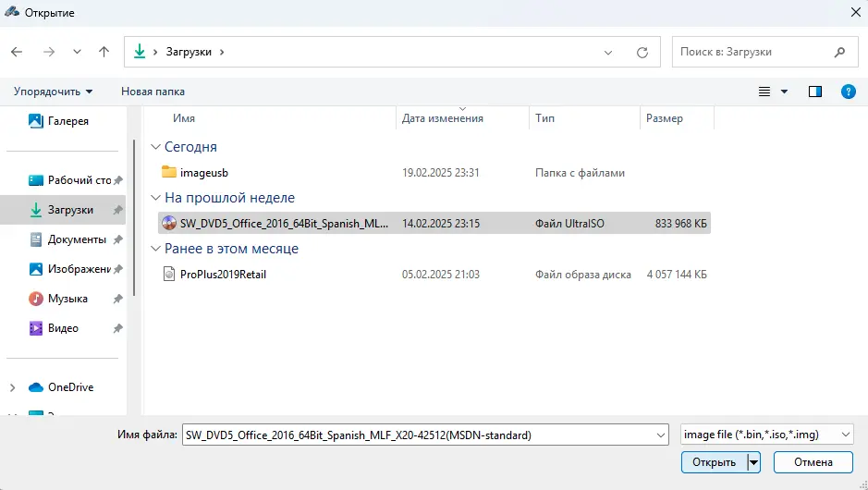Click the navigation pane vertical scrollbar
This screenshot has height=490, width=868.
(x=134, y=217)
